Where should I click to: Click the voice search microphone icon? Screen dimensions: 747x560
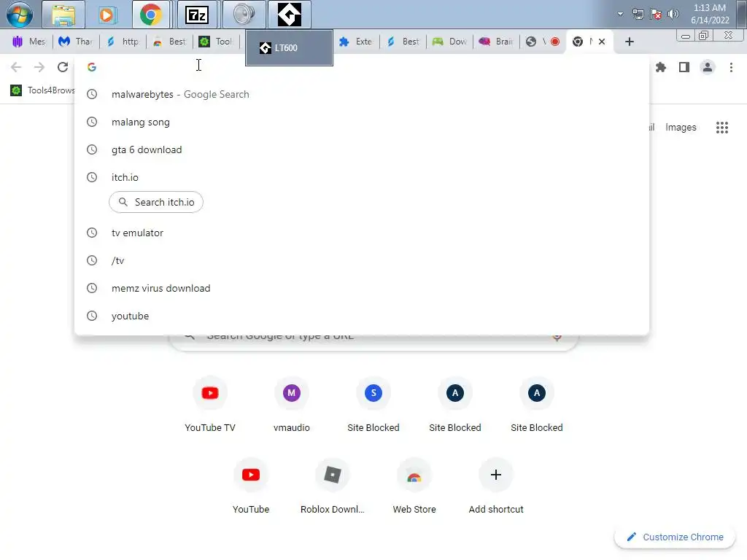pos(557,337)
